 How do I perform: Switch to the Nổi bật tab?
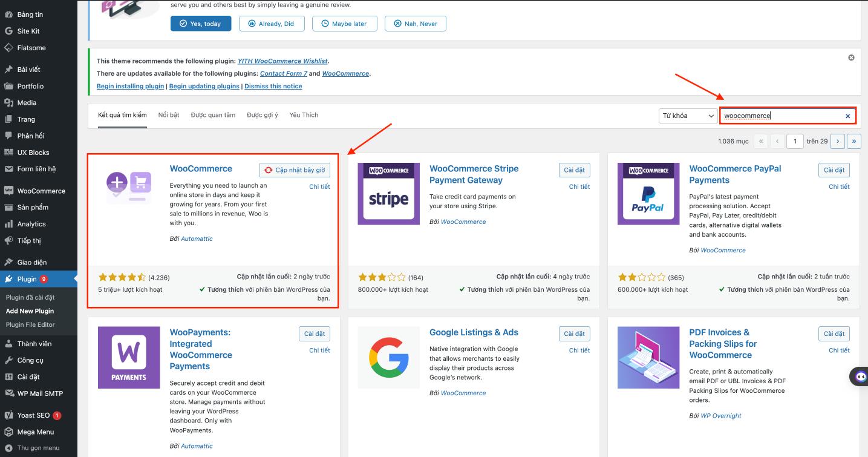click(x=169, y=115)
